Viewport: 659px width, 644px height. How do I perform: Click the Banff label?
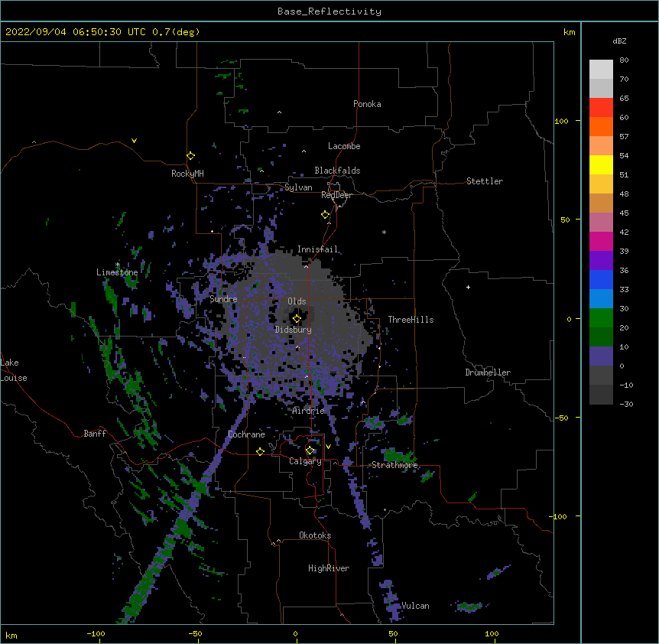[95, 434]
